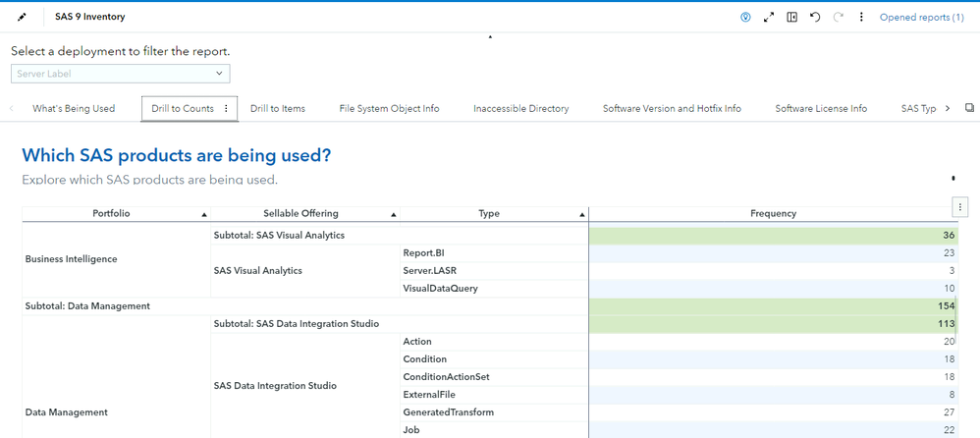
Task: Select Subtotal: Data Management row
Action: 305,306
